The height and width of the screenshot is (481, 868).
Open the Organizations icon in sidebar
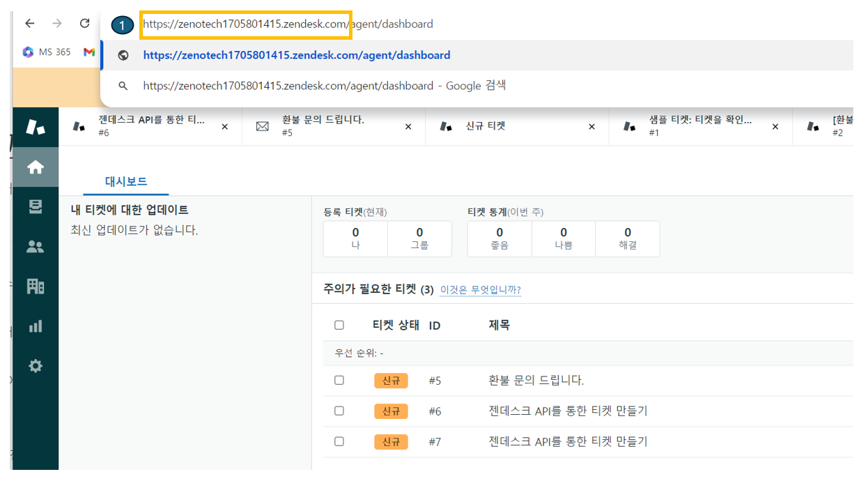(x=35, y=286)
